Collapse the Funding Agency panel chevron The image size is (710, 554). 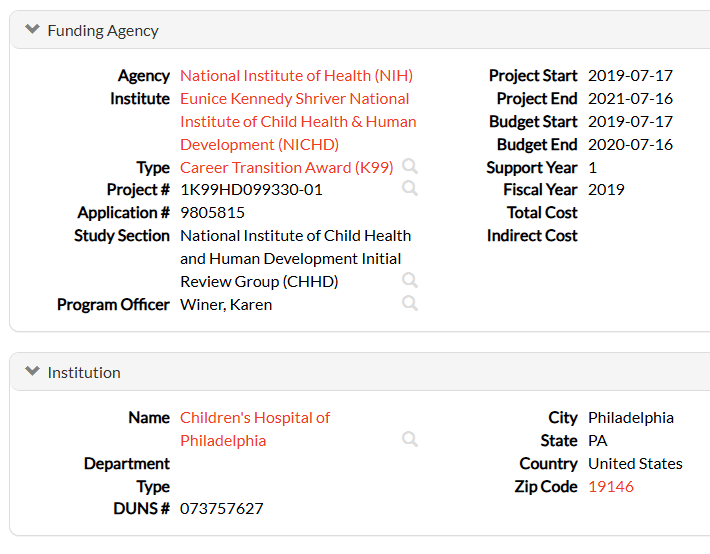click(x=33, y=30)
